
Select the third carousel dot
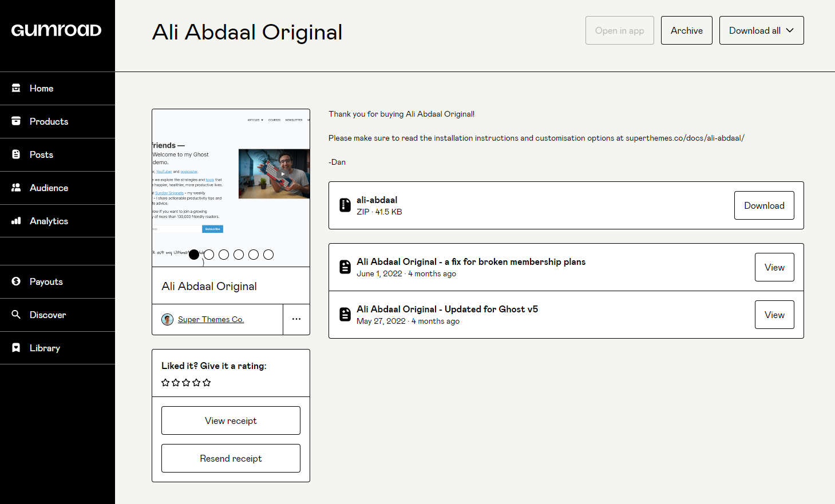tap(224, 255)
